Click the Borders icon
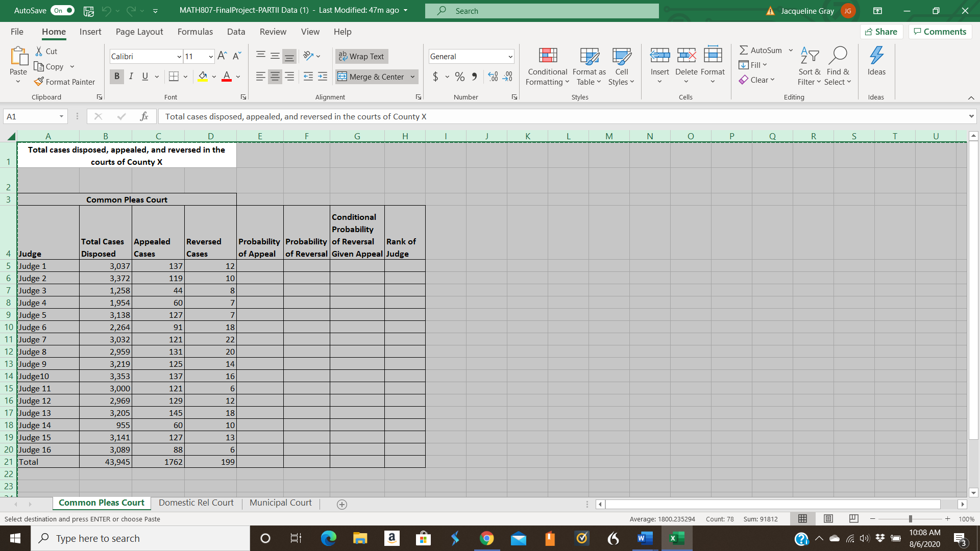This screenshot has height=551, width=980. click(174, 77)
